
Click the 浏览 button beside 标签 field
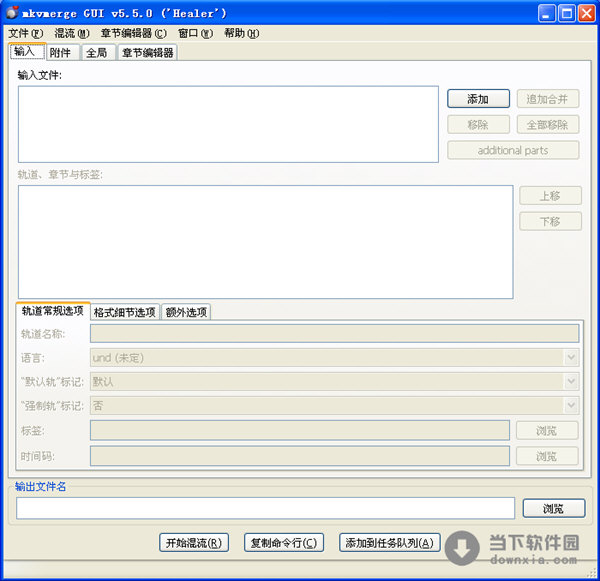[547, 431]
